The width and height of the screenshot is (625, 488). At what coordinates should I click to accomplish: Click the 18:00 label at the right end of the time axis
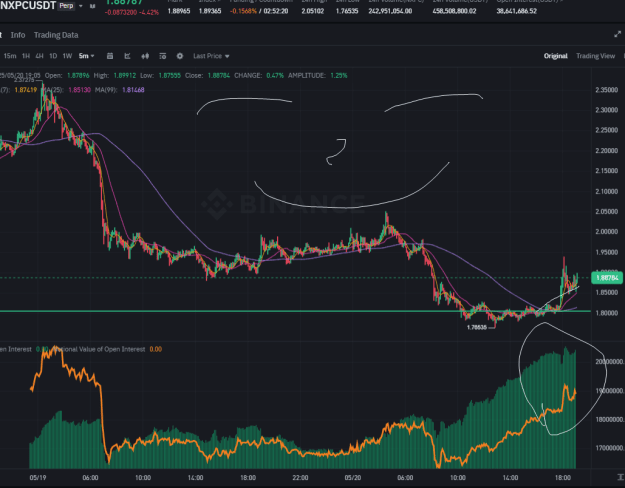tap(562, 477)
